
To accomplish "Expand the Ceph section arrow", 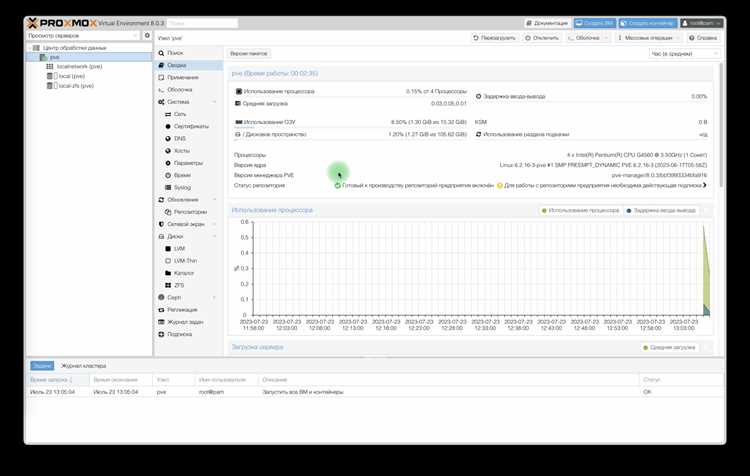I will coord(214,298).
